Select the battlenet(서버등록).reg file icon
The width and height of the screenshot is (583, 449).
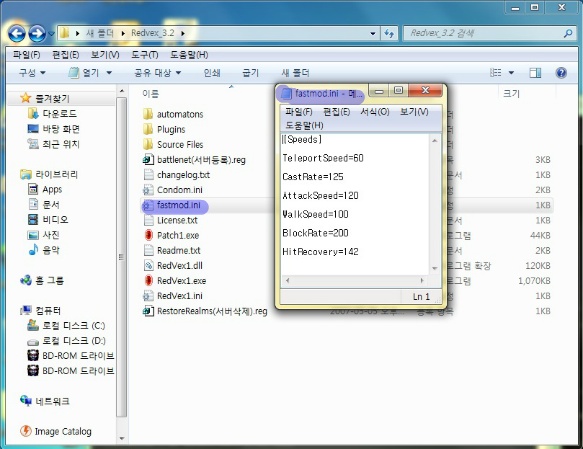point(148,159)
